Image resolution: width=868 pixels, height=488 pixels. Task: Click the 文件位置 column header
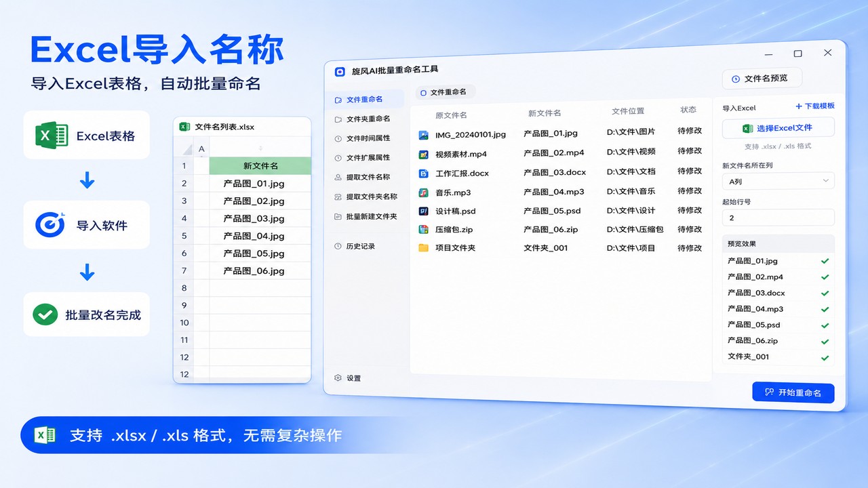tap(628, 111)
